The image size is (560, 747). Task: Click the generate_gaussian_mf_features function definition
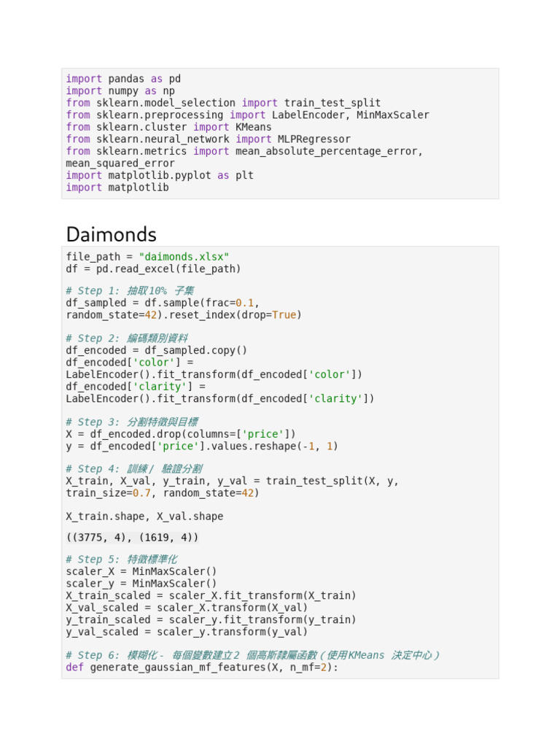[202, 667]
